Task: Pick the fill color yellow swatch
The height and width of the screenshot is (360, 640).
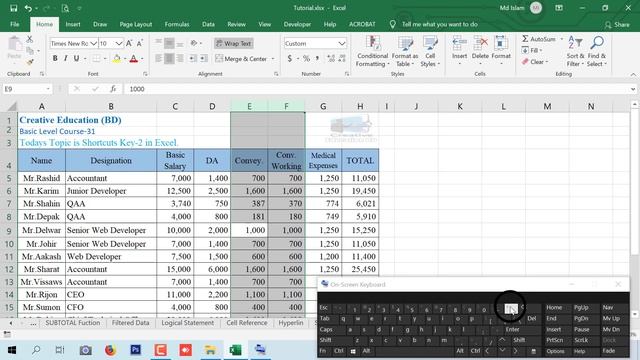Action: click(117, 59)
